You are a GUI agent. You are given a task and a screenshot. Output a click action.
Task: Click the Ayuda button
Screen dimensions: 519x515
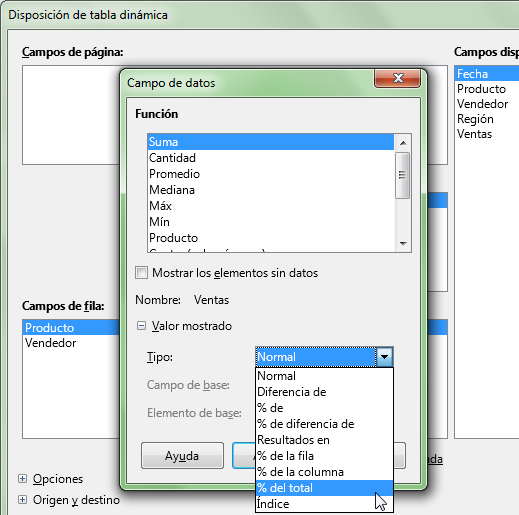182,456
